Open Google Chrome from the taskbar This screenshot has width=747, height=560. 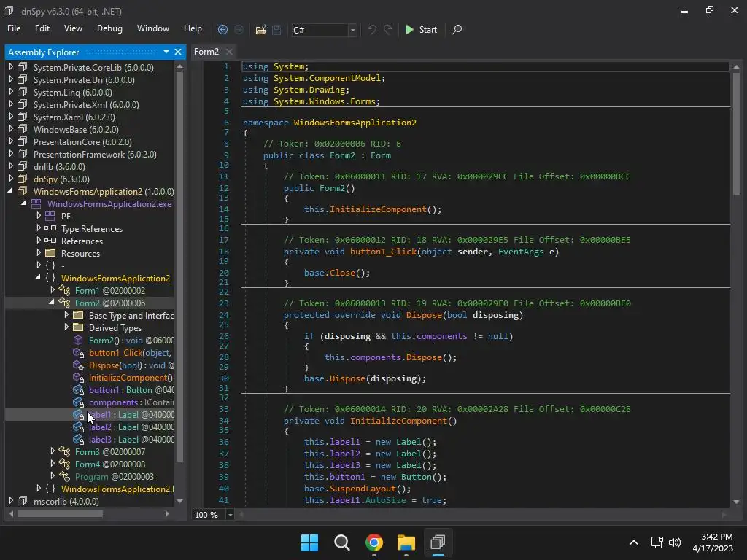click(x=374, y=542)
